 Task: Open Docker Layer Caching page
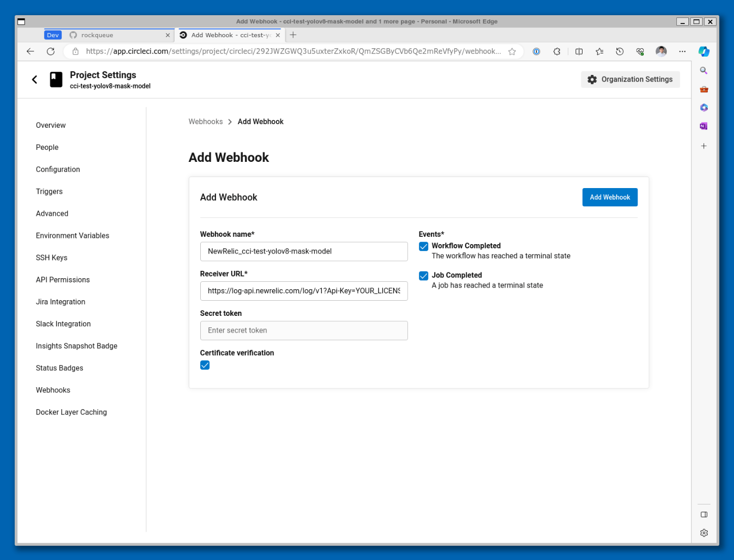pos(71,412)
